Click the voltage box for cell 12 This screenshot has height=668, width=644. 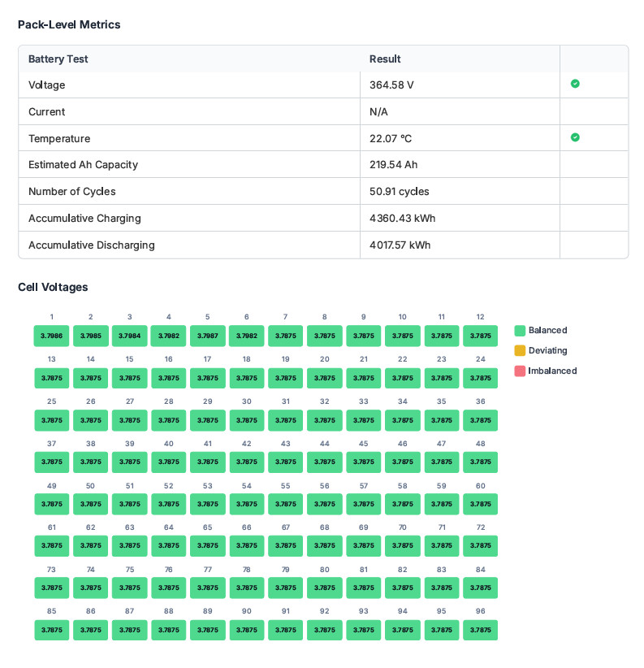coord(480,336)
